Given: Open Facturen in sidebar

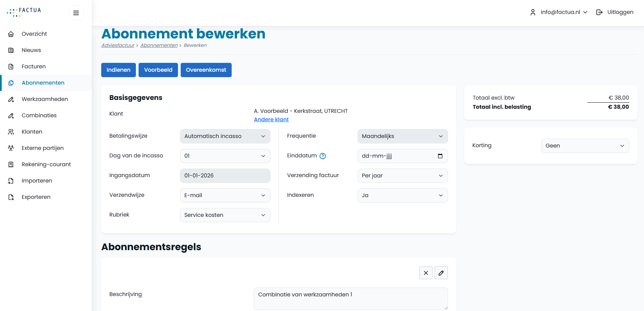Looking at the screenshot, I should pyautogui.click(x=46, y=67).
